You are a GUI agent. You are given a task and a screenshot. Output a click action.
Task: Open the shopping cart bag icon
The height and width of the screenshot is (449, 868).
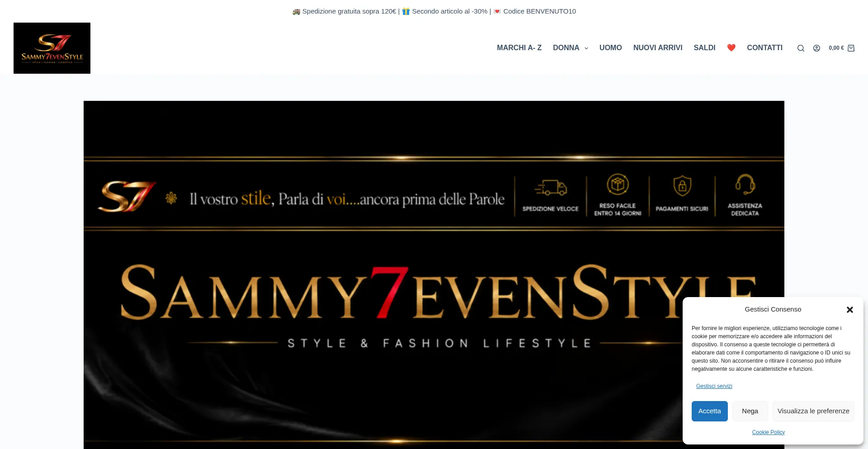tap(851, 48)
